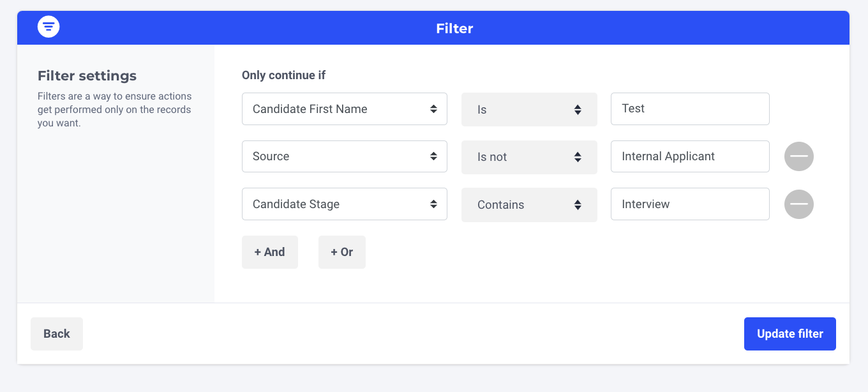Screen dimensions: 868x392
Task: Remove the Candidate Stage condition row
Action: 798,204
